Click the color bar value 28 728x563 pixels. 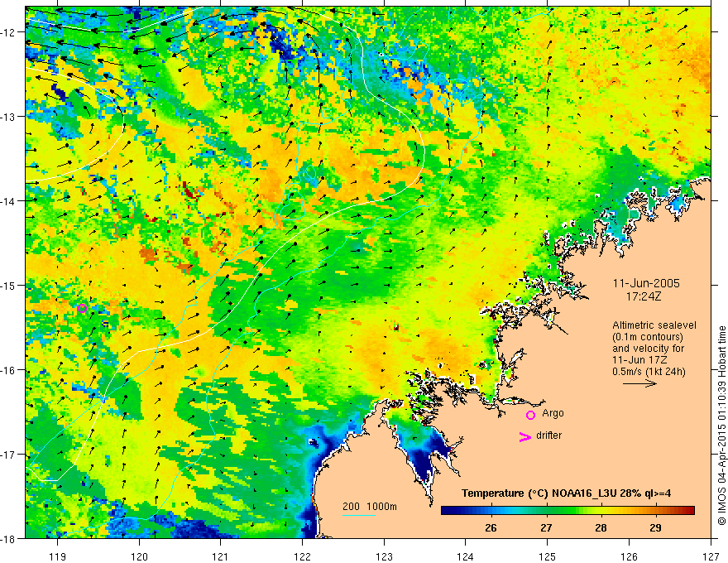pos(601,527)
